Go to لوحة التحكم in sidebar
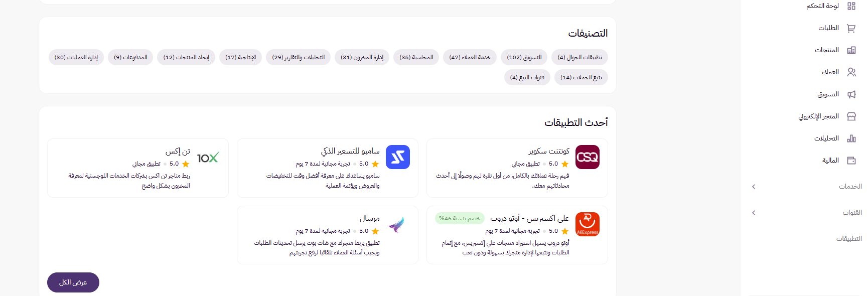Viewport: 868px width, 296px height. (x=823, y=6)
